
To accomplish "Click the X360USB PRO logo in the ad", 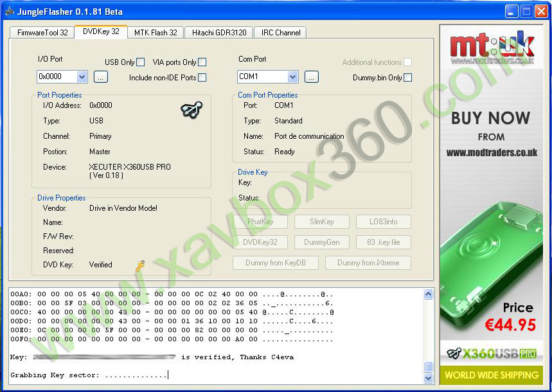I will point(492,353).
